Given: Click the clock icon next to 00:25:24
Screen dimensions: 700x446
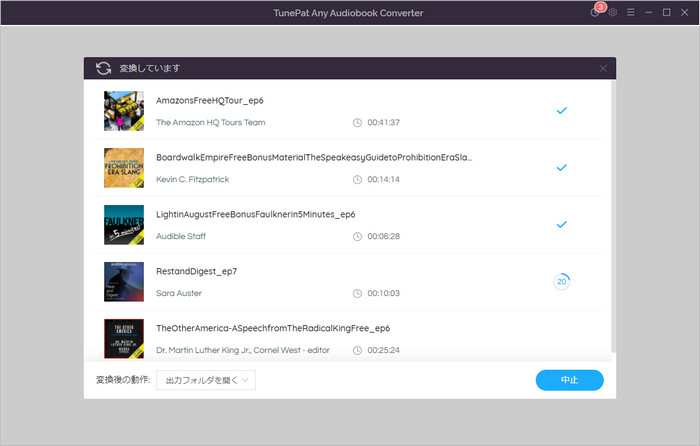Looking at the screenshot, I should click(357, 350).
